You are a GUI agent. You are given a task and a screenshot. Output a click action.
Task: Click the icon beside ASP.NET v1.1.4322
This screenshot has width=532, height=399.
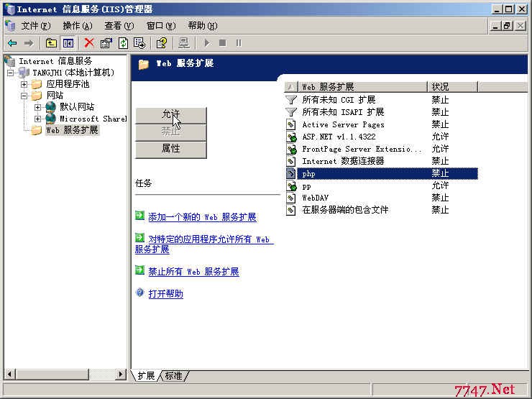(291, 137)
